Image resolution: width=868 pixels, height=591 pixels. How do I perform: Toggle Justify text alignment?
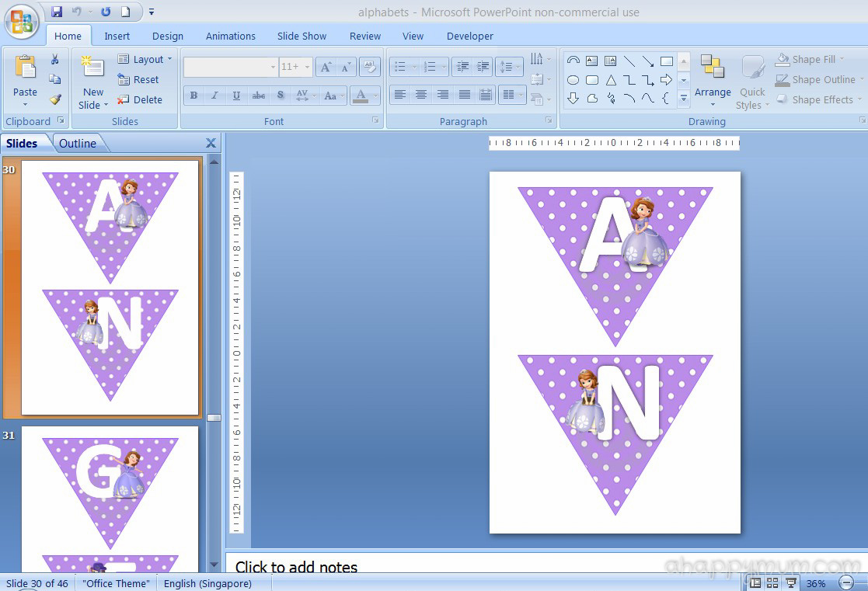pyautogui.click(x=465, y=95)
